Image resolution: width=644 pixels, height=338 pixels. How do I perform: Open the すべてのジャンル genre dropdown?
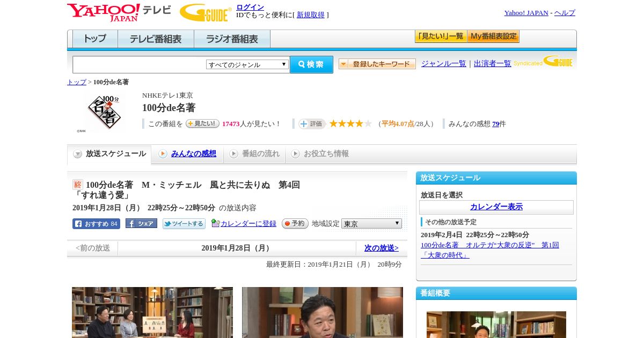(x=247, y=64)
